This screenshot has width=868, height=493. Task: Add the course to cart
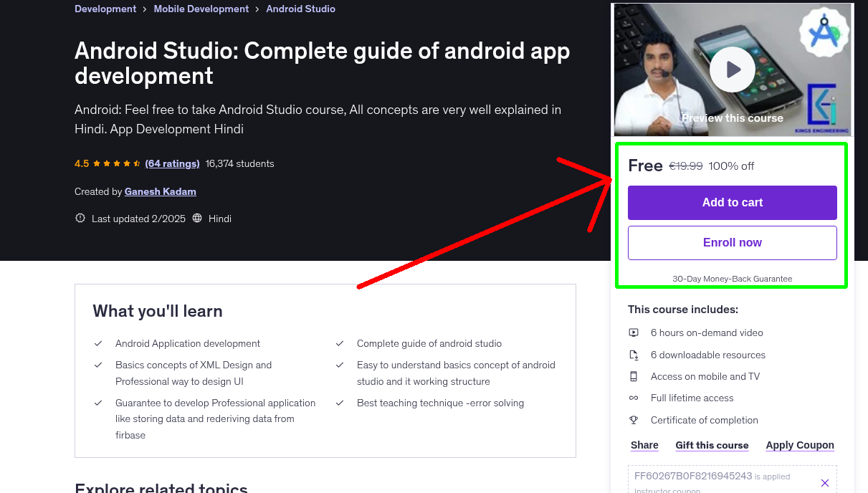click(732, 203)
